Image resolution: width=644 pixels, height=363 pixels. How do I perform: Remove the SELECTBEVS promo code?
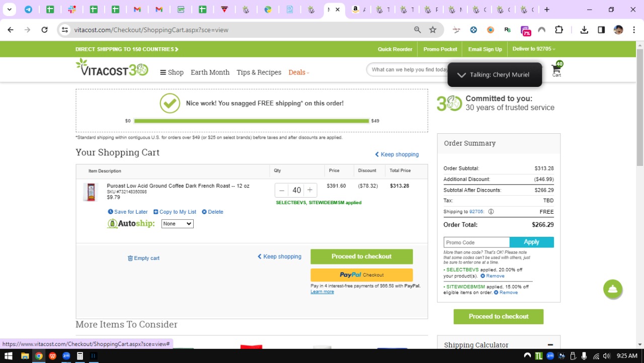pyautogui.click(x=492, y=276)
